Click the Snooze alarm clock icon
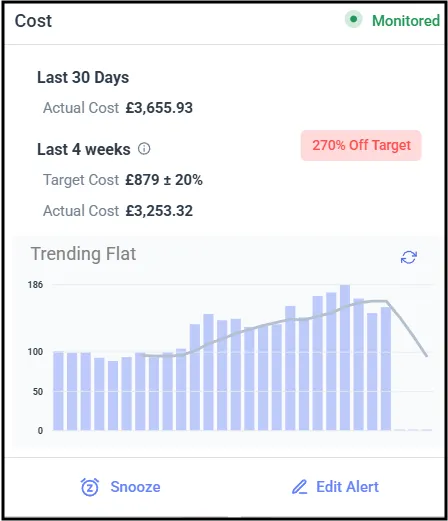This screenshot has height=521, width=448. tap(90, 487)
